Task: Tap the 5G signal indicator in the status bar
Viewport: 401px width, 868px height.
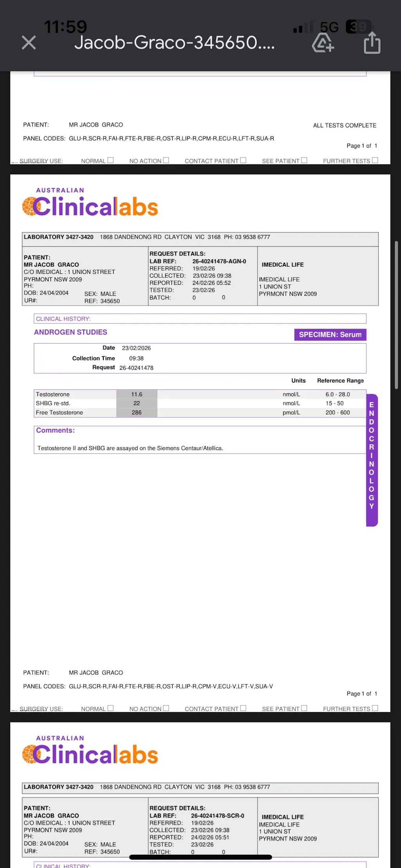Action: pos(329,27)
